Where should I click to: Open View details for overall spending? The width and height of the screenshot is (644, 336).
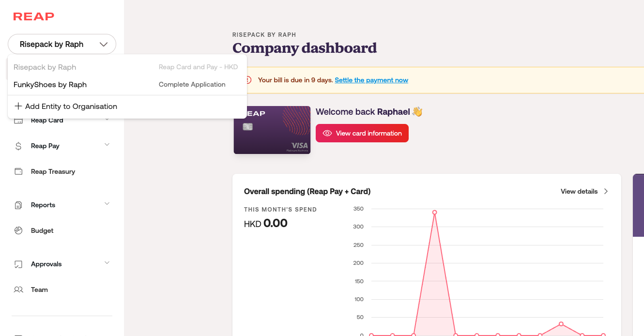tap(584, 191)
